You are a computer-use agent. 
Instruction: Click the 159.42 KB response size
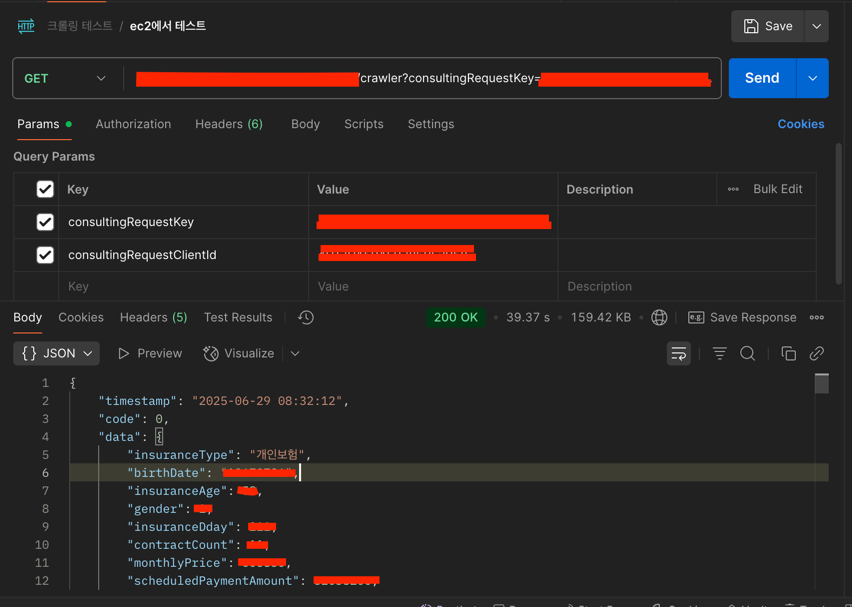click(600, 317)
